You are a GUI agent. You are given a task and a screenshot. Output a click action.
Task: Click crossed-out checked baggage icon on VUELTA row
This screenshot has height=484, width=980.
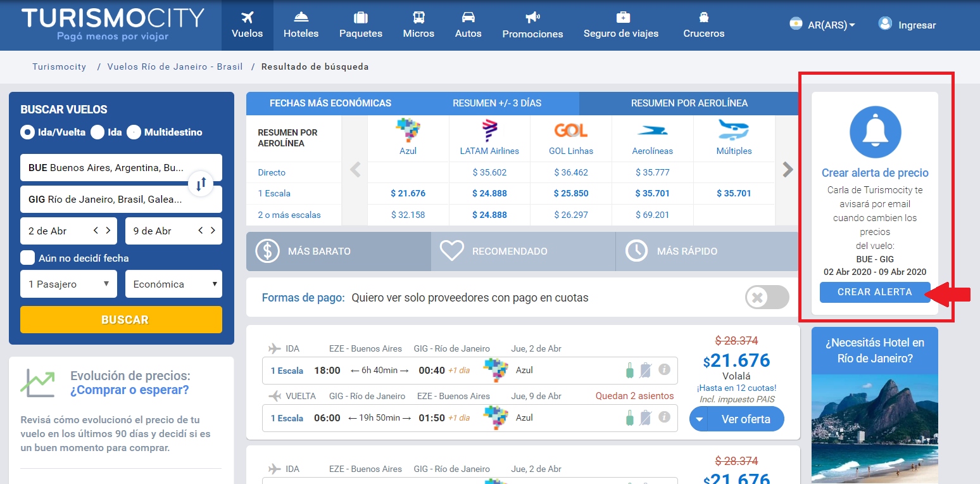click(645, 417)
